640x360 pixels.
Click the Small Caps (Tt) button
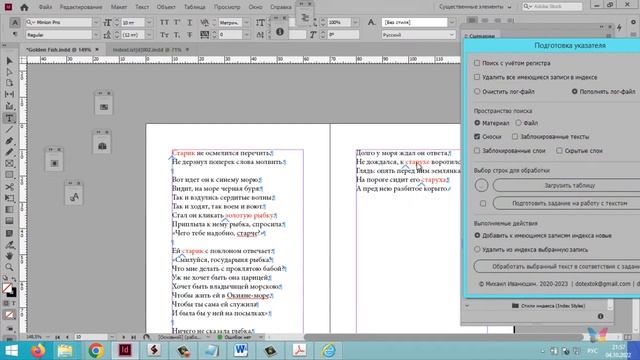coord(164,35)
